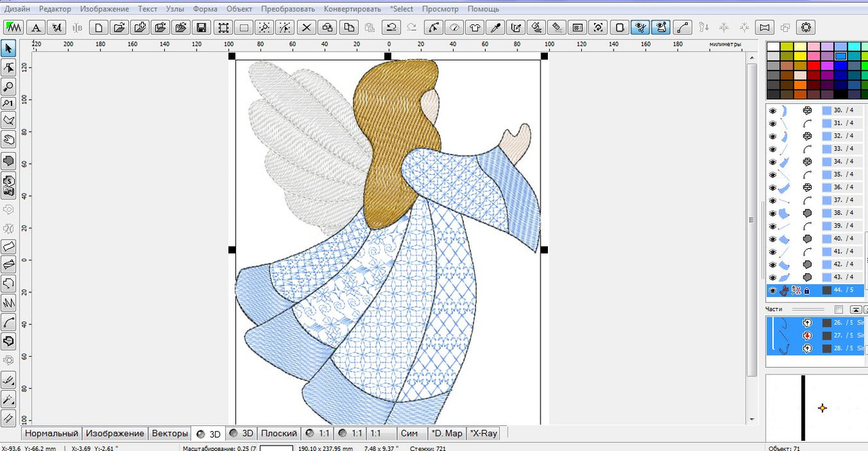
Task: Save the design with the floppy disk icon
Action: tap(201, 28)
